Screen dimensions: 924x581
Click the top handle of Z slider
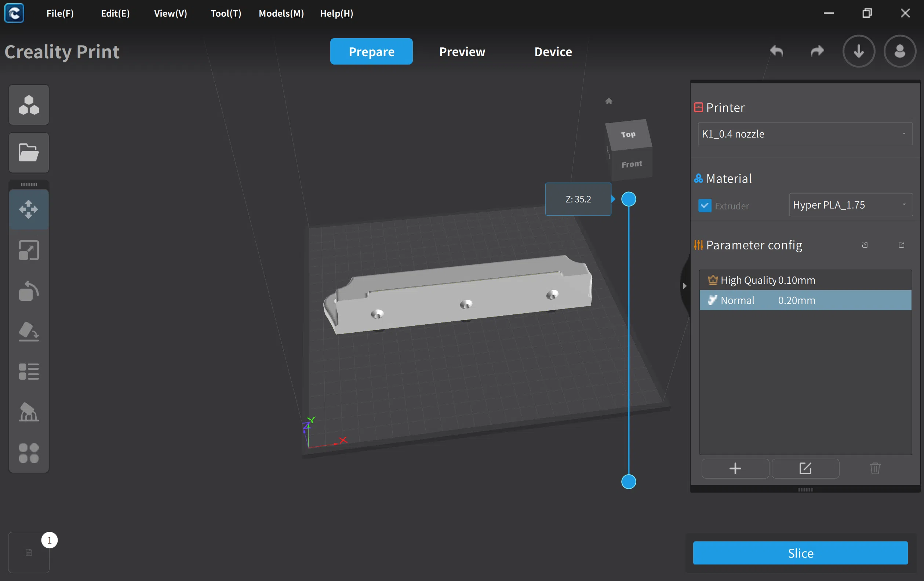[x=629, y=199]
